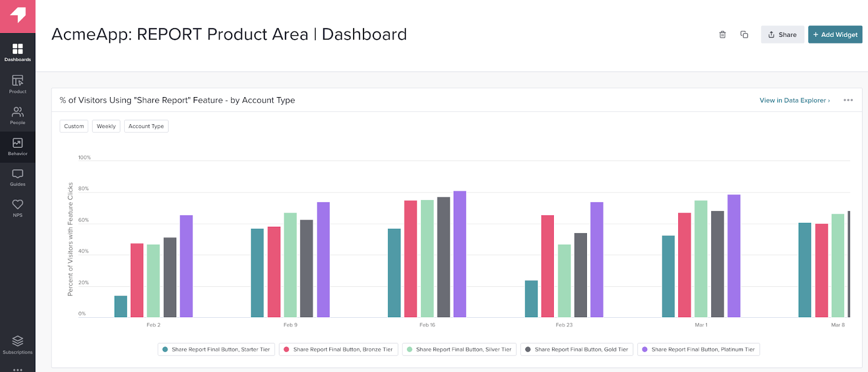The height and width of the screenshot is (372, 868).
Task: Duplicate the dashboard with copy icon
Action: coord(744,35)
